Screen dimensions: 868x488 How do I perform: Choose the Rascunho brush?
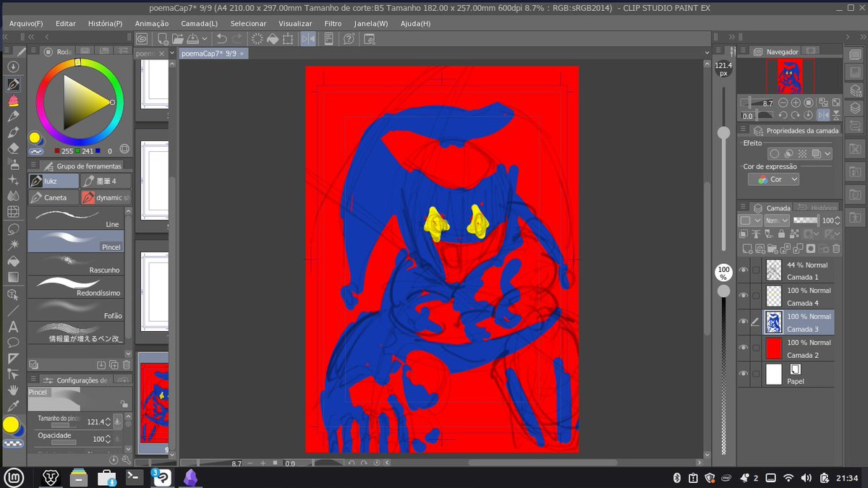click(x=76, y=264)
